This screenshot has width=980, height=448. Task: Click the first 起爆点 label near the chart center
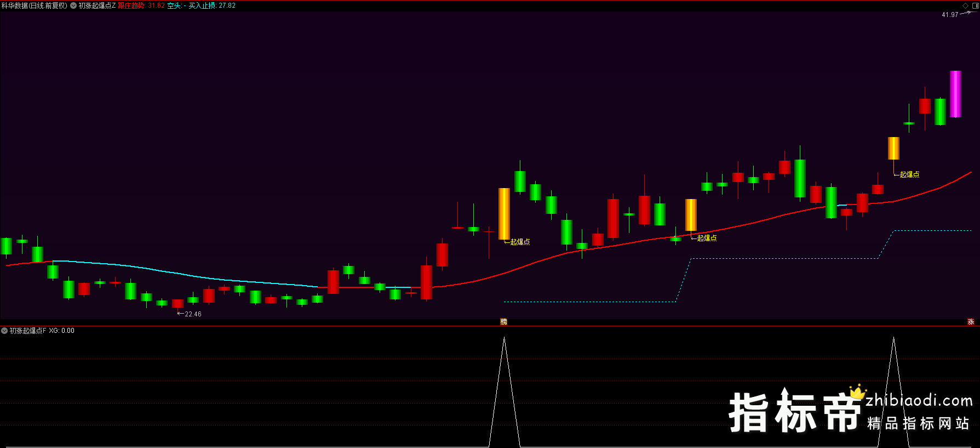click(520, 242)
